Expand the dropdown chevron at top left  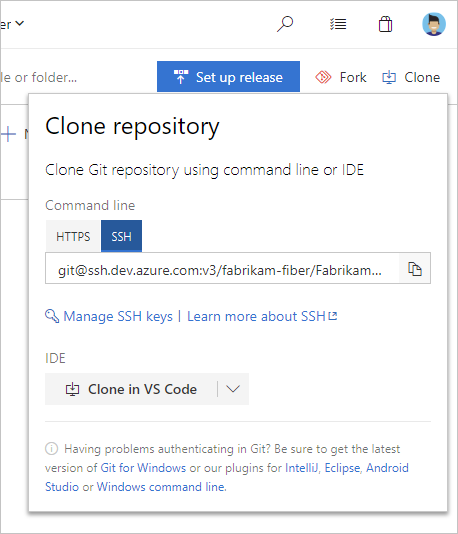tap(20, 23)
